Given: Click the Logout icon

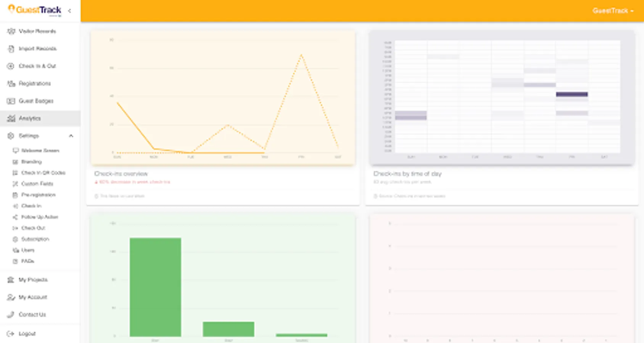Looking at the screenshot, I should (x=11, y=334).
